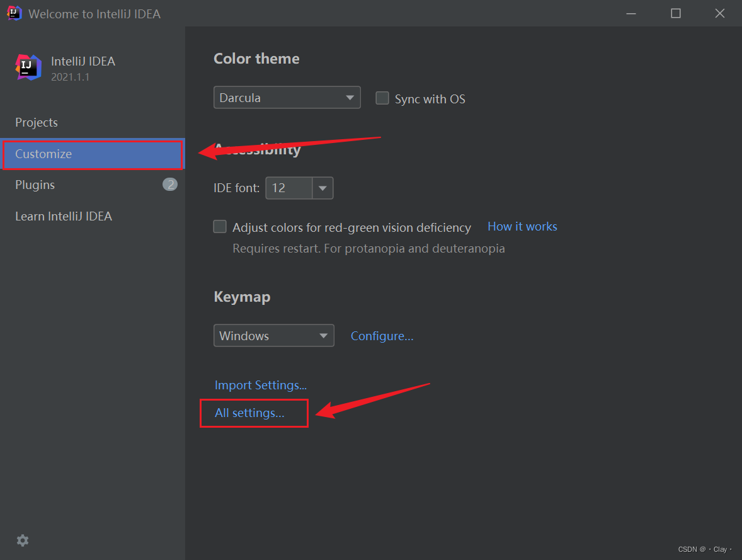Image resolution: width=742 pixels, height=560 pixels.
Task: Click the version text 2021.1.1
Action: click(70, 77)
